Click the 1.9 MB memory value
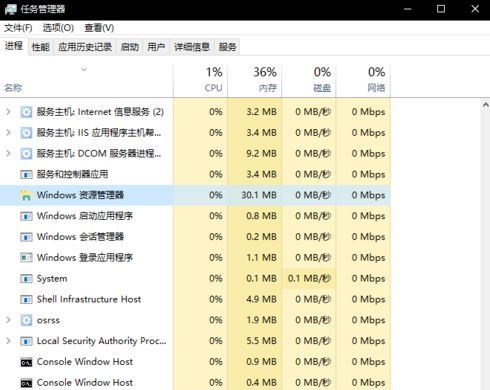 point(262,320)
